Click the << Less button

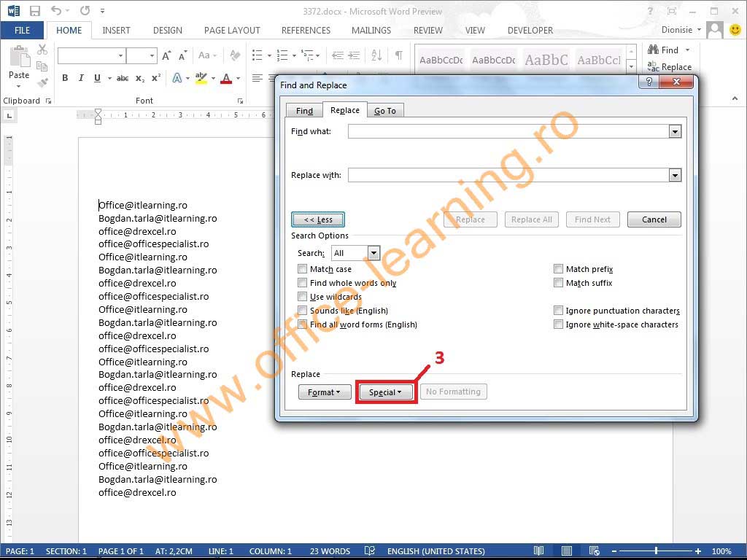click(x=318, y=219)
